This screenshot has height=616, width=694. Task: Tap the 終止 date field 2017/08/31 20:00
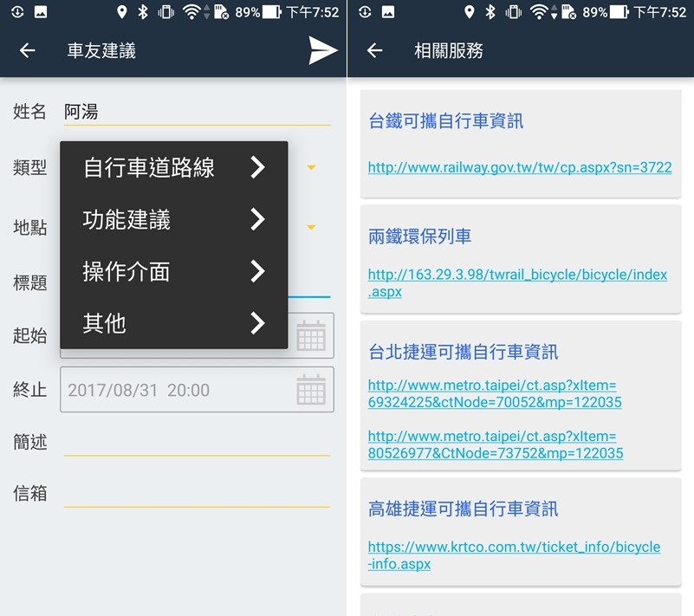click(x=197, y=389)
